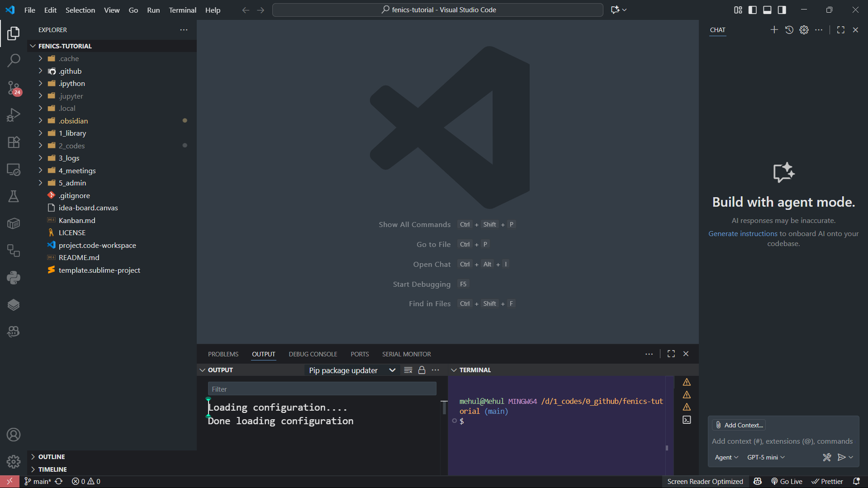Screen dimensions: 868x488
Task: Maximize the bottom panel size
Action: [671, 354]
